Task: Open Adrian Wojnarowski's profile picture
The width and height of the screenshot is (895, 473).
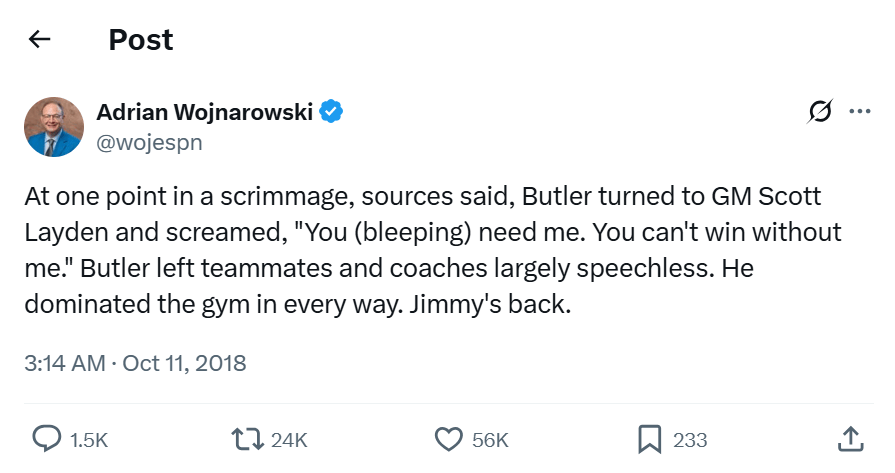Action: tap(54, 127)
